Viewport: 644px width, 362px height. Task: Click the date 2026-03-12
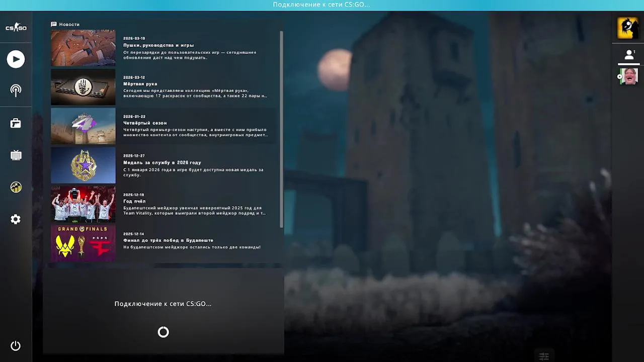click(x=134, y=77)
